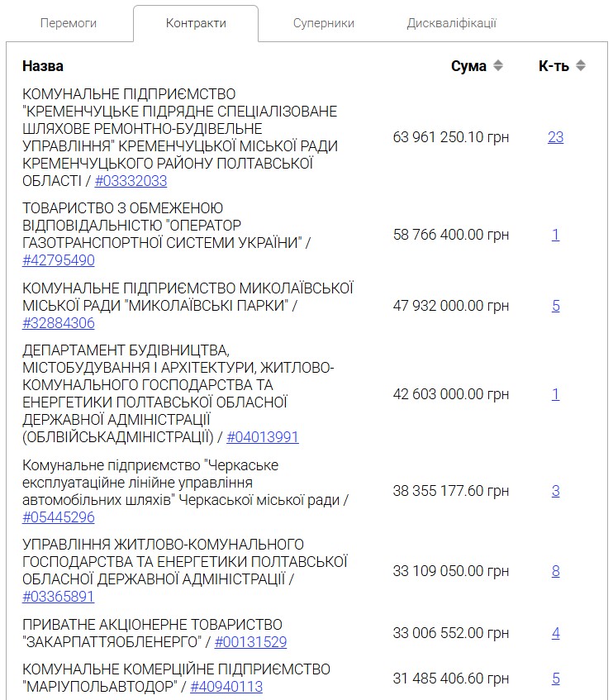Viewport: 613px width, 700px height.
Task: Follow the #42795490 registry link
Action: 59,260
